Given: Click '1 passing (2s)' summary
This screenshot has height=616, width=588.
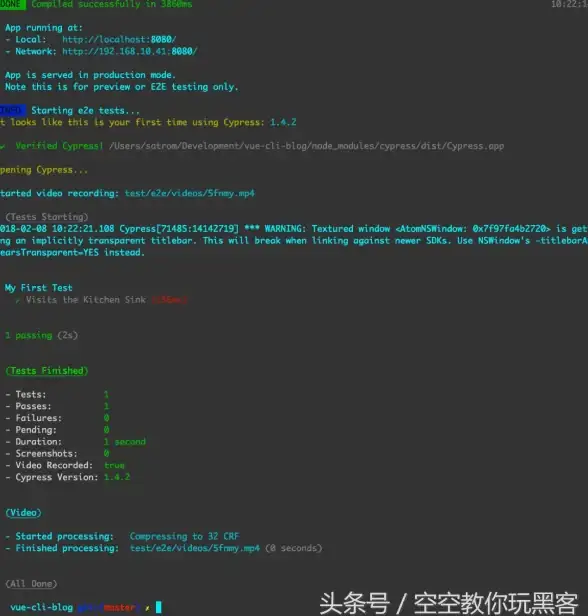Looking at the screenshot, I should pos(41,336).
